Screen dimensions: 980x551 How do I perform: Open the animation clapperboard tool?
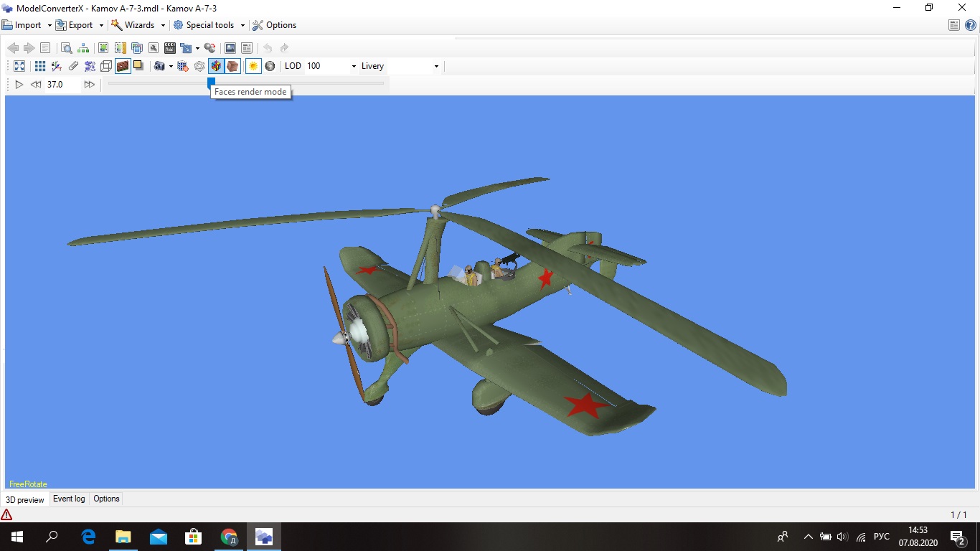[x=170, y=48]
